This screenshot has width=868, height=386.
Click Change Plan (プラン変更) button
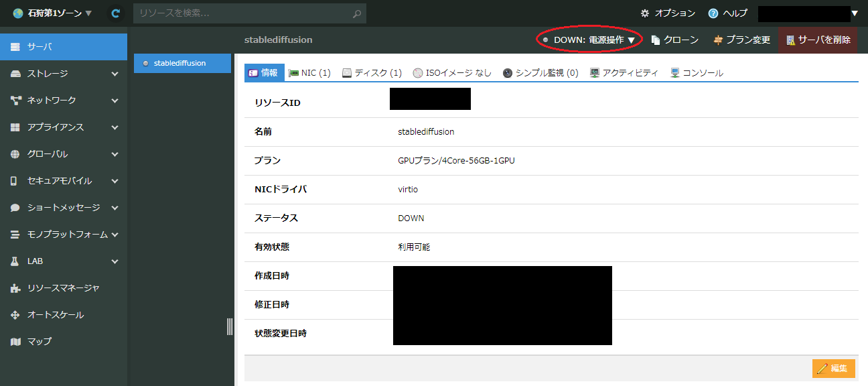click(741, 40)
